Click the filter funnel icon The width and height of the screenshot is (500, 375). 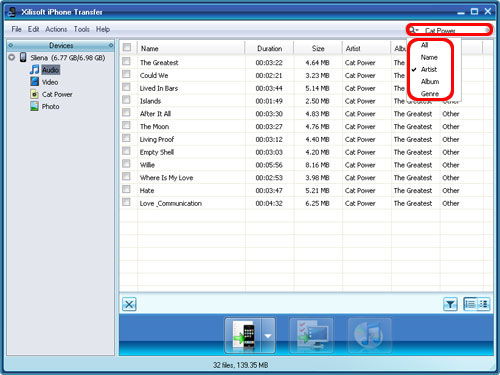pyautogui.click(x=450, y=304)
